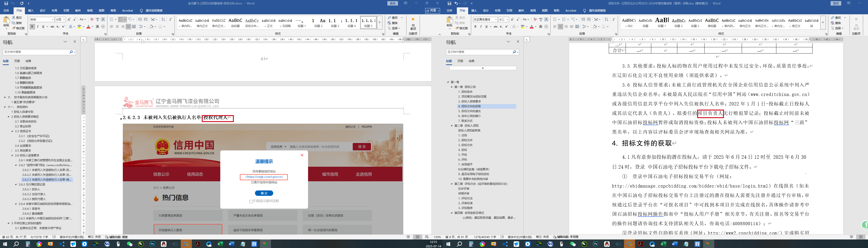Decrease indent in the left window
This screenshot has width=868, height=248.
coord(140,20)
